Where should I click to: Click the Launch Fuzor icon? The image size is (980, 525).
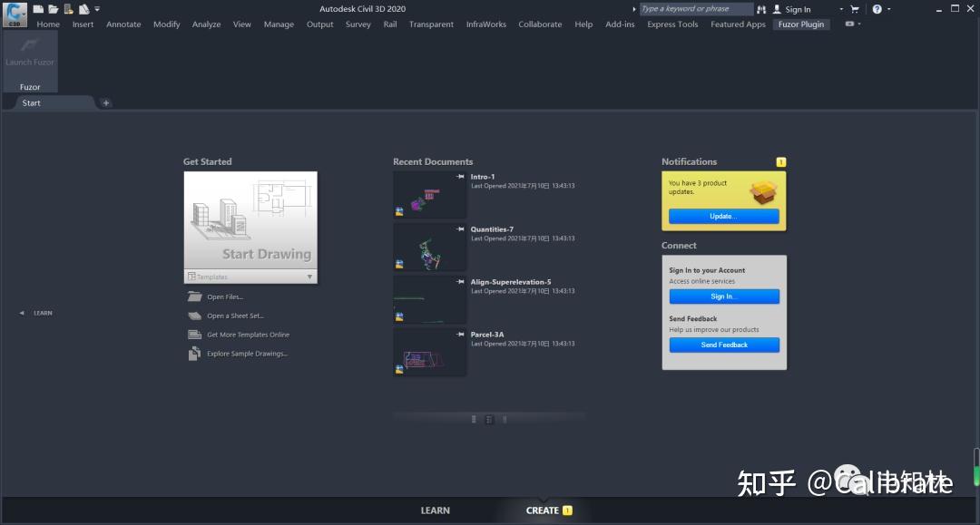30,50
